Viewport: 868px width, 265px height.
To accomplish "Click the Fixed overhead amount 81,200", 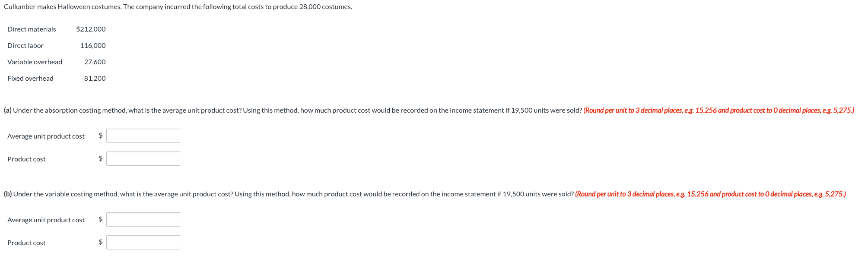I will tap(95, 78).
